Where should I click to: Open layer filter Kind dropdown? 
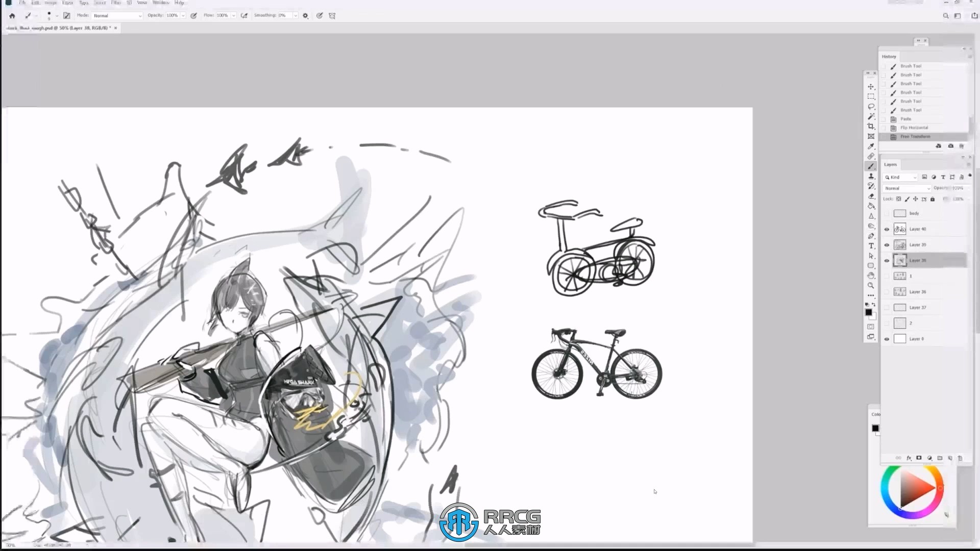pyautogui.click(x=900, y=177)
